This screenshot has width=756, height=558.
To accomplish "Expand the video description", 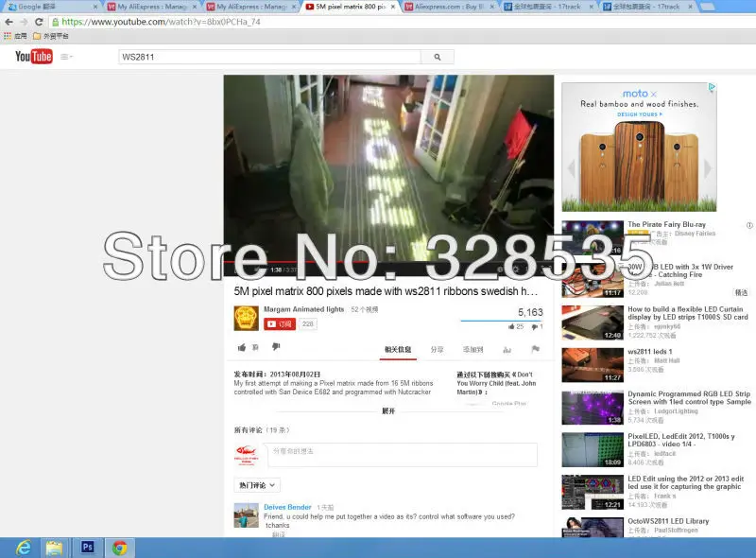I will (x=388, y=411).
